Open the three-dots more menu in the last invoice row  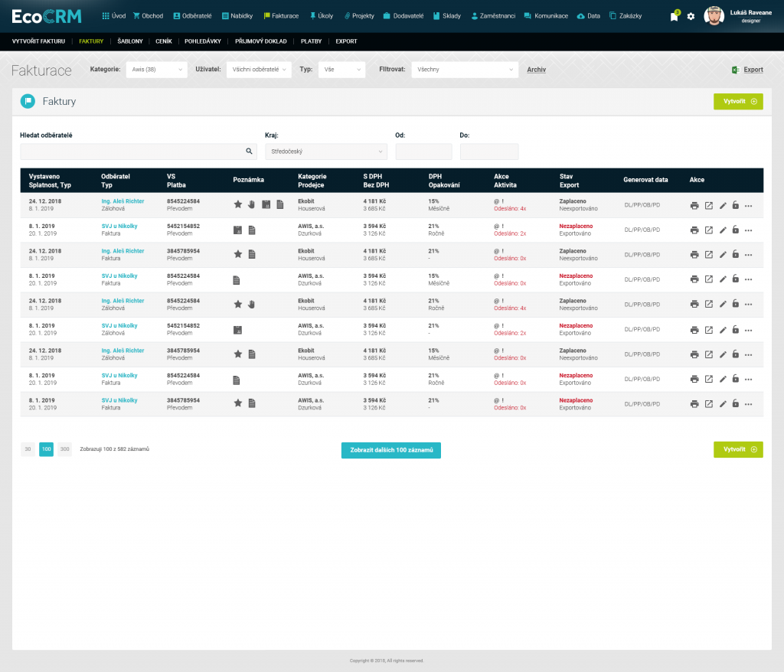tap(749, 403)
